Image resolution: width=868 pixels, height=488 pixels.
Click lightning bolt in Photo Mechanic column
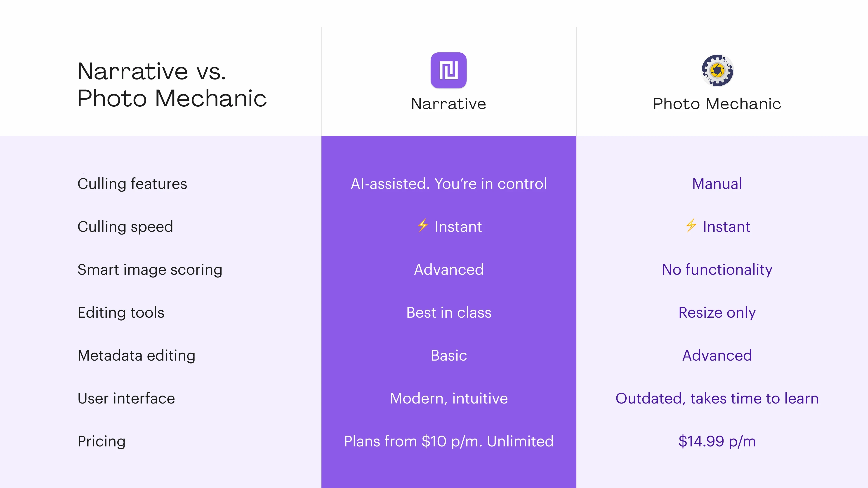691,226
